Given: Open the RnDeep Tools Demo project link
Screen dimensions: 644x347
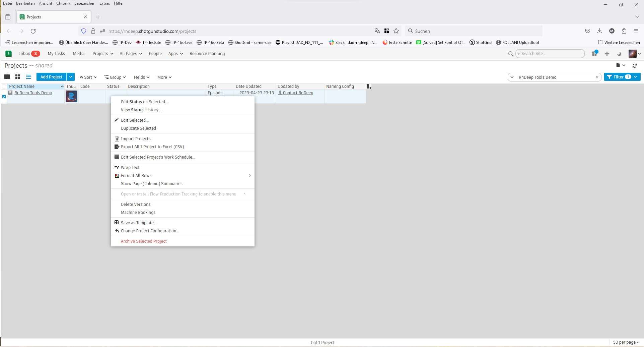Looking at the screenshot, I should coord(33,93).
